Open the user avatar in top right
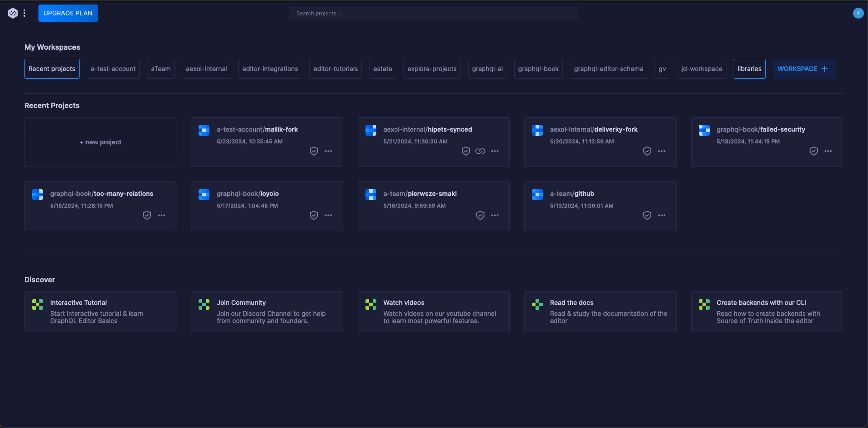The image size is (868, 428). tap(858, 13)
